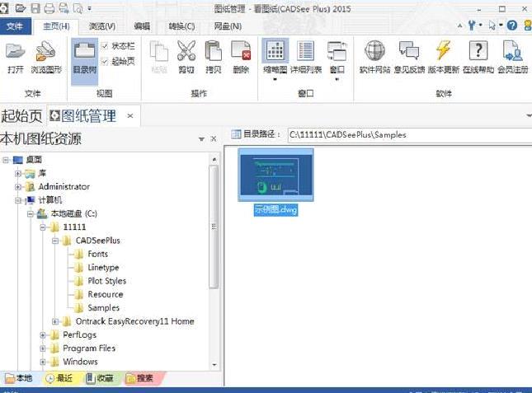Select the Samples folder in tree

103,308
